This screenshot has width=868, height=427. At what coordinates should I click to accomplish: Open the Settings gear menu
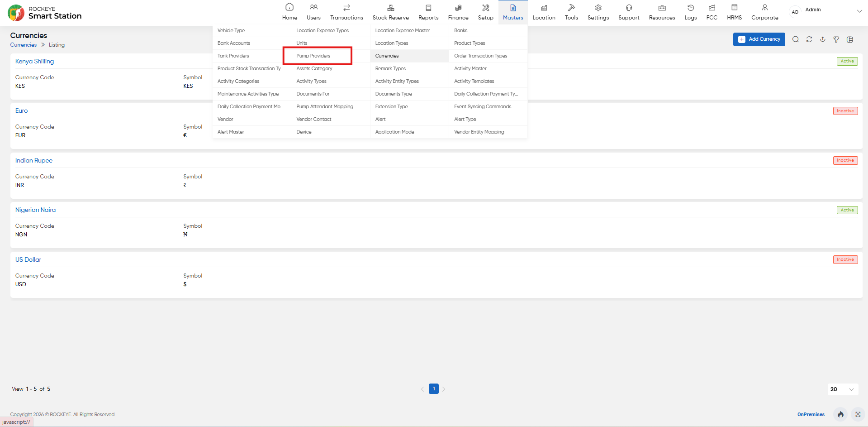[x=598, y=12]
